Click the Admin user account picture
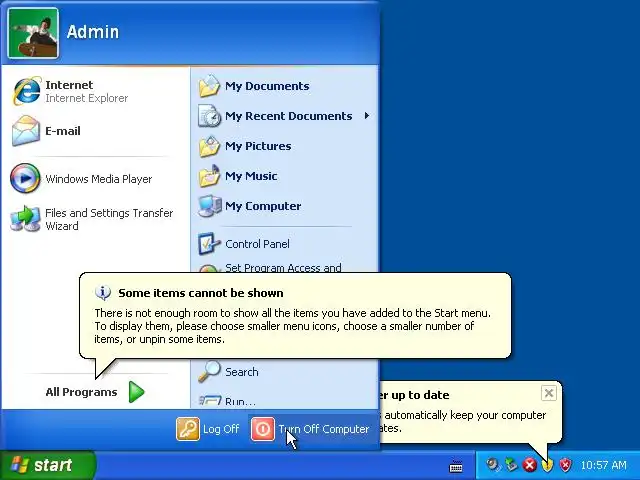Image resolution: width=640 pixels, height=480 pixels. click(33, 33)
